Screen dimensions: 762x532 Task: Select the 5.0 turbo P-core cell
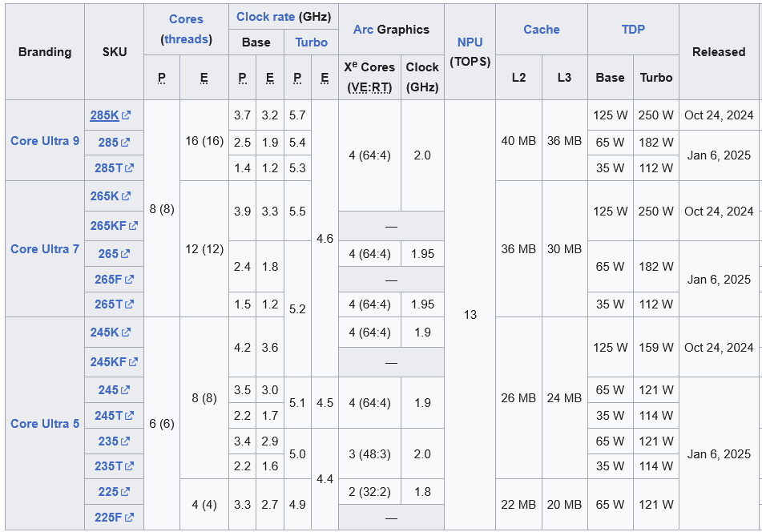click(x=297, y=453)
